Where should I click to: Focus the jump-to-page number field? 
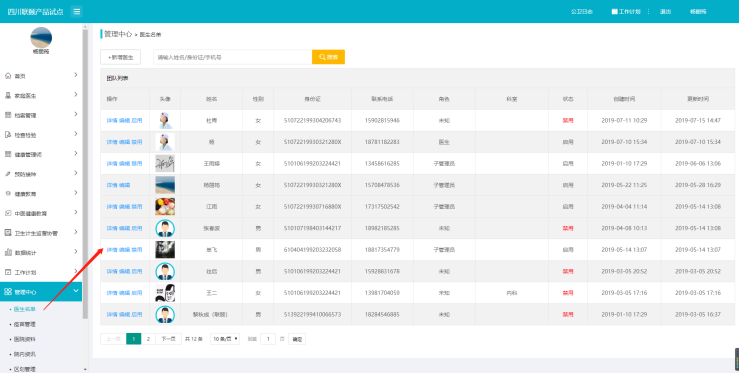tap(268, 339)
